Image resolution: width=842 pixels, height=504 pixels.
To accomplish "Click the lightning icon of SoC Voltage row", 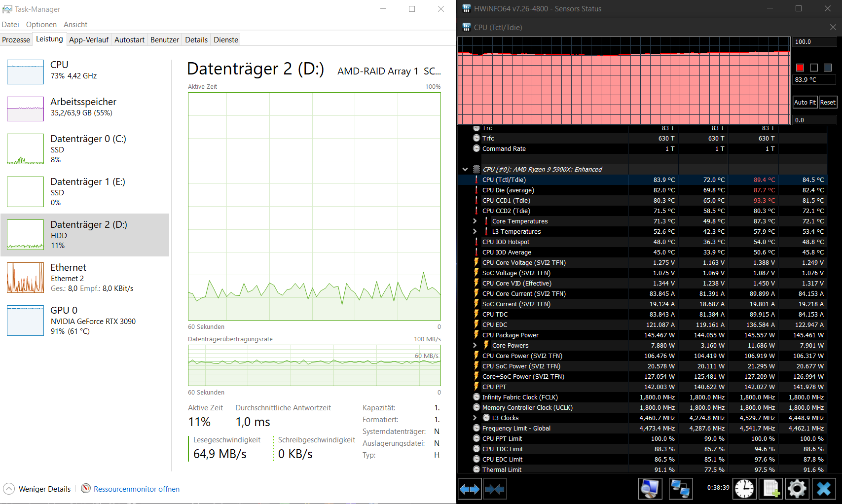I will (476, 272).
